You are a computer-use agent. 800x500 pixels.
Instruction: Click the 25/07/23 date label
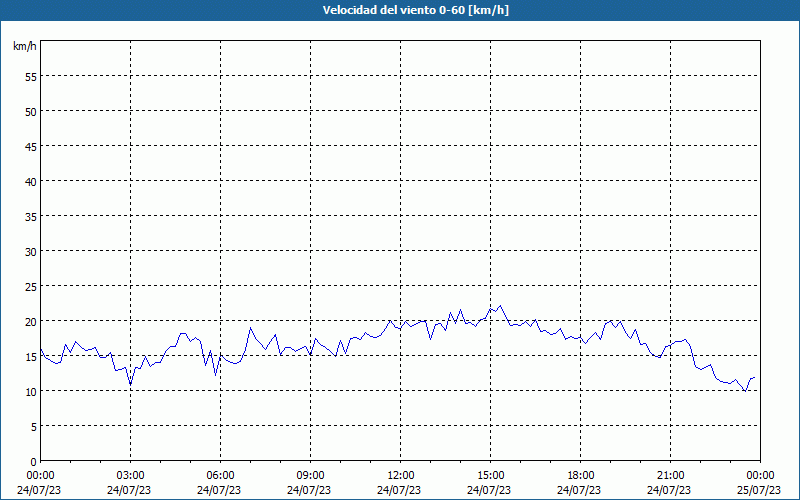(760, 490)
